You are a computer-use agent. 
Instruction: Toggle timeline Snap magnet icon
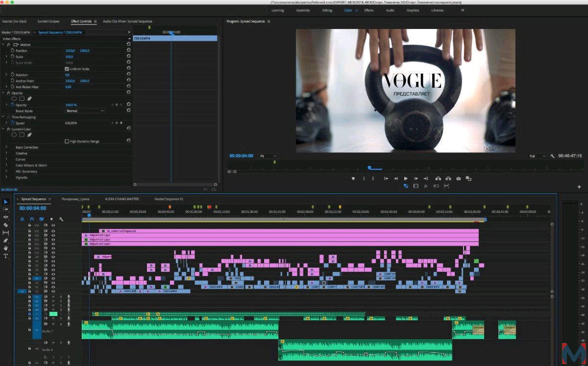[32, 219]
